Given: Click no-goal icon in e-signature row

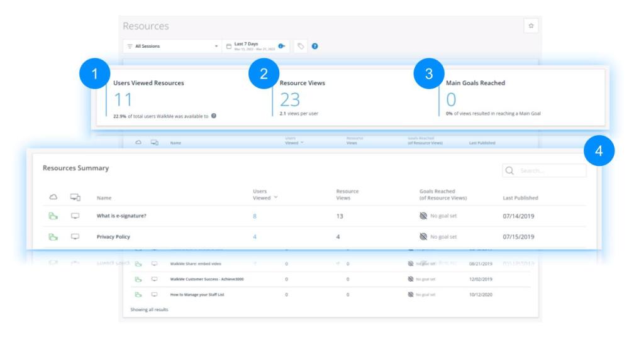Looking at the screenshot, I should pos(423,216).
